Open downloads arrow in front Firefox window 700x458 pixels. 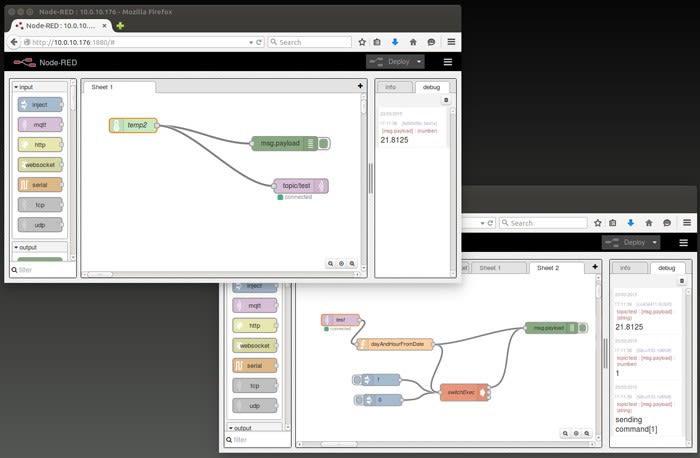395,42
